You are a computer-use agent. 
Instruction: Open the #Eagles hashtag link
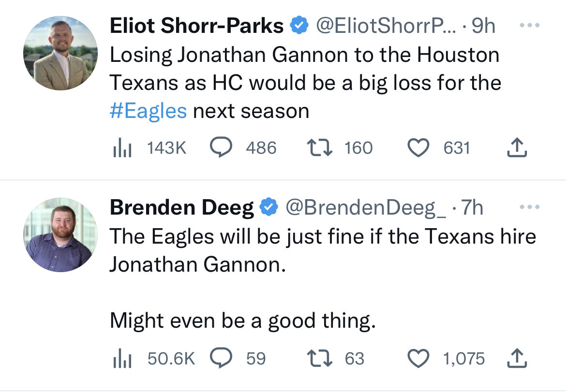(149, 111)
